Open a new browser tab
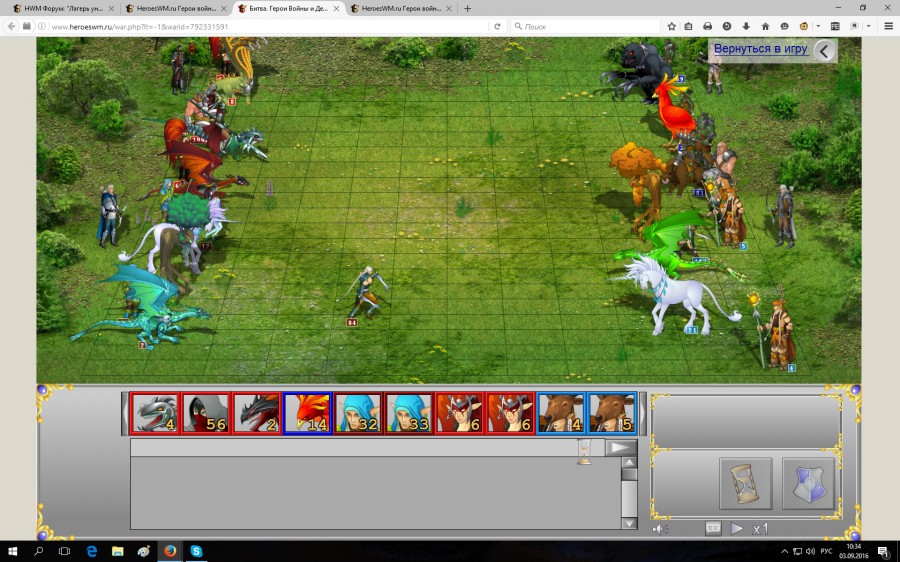Viewport: 900px width, 562px height. (x=467, y=9)
